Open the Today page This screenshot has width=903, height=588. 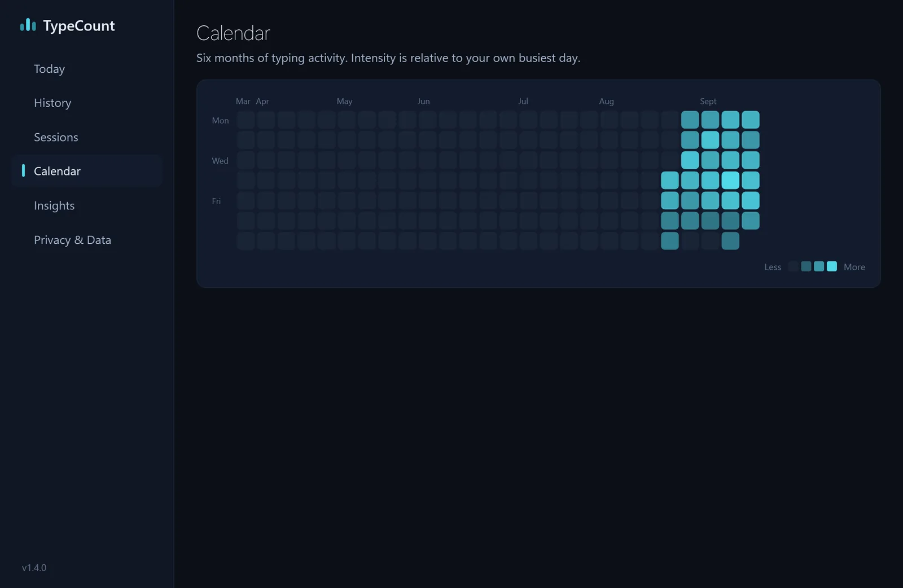point(49,69)
